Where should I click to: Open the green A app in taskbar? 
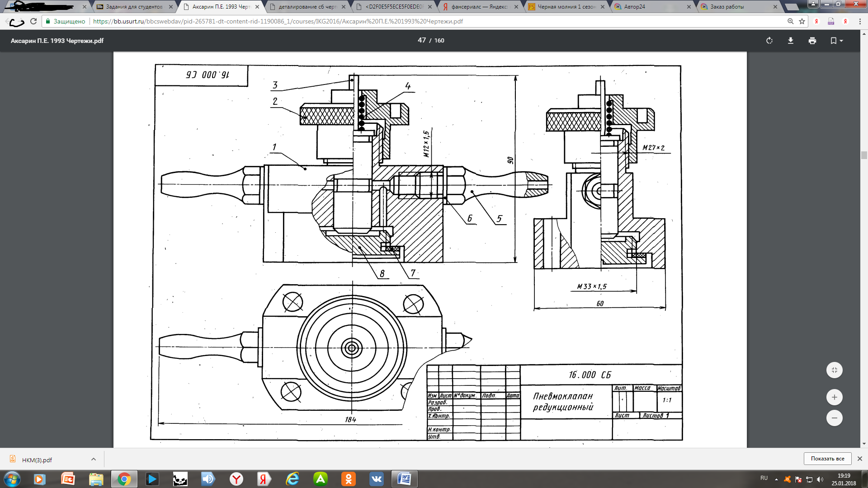321,479
